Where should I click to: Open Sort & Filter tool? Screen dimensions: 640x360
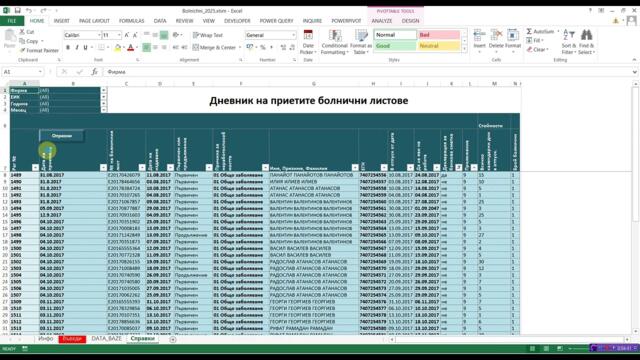point(569,42)
